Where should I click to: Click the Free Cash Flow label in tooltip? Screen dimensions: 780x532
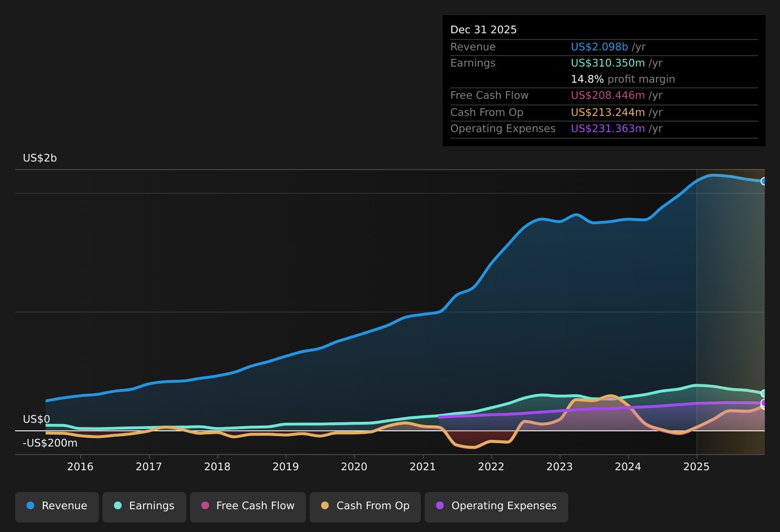[490, 95]
